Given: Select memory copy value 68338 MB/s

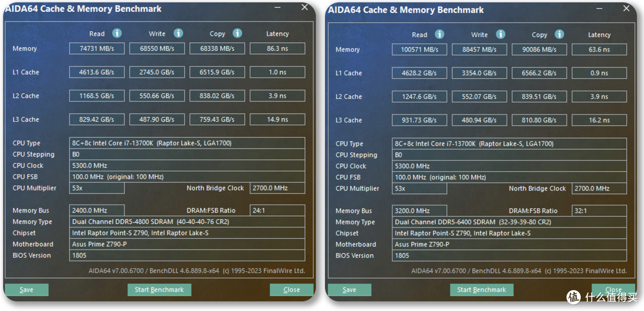Looking at the screenshot, I should [217, 48].
